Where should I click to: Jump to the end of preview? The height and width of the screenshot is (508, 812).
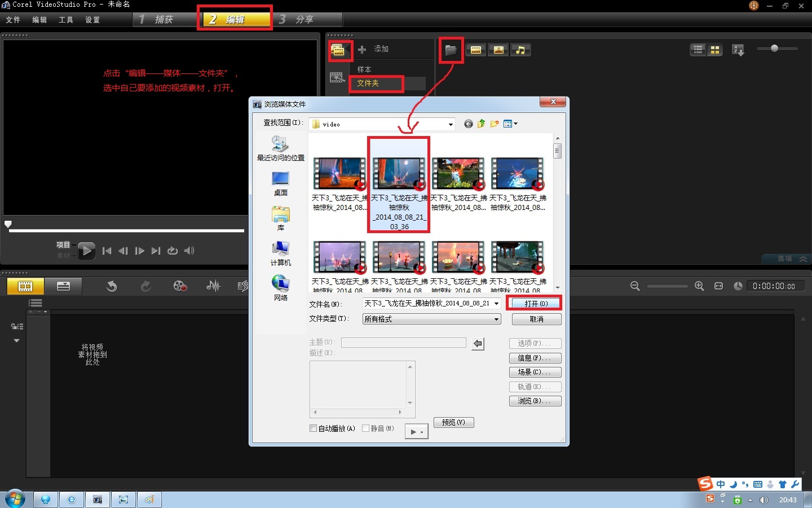tap(156, 251)
